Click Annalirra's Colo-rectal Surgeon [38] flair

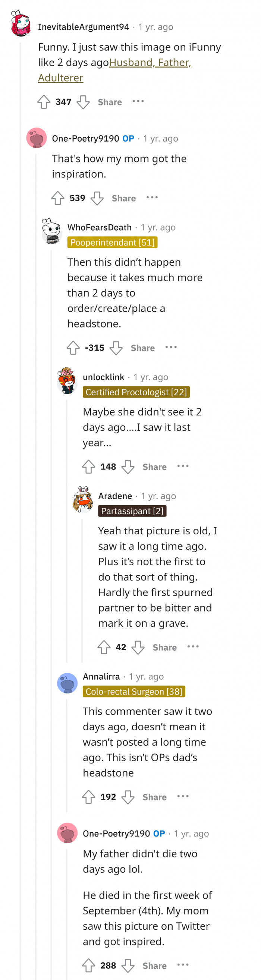(x=134, y=691)
